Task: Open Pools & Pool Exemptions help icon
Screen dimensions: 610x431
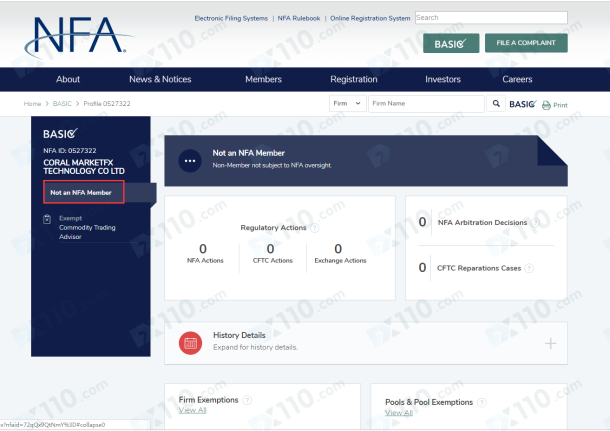Action: [x=482, y=403]
